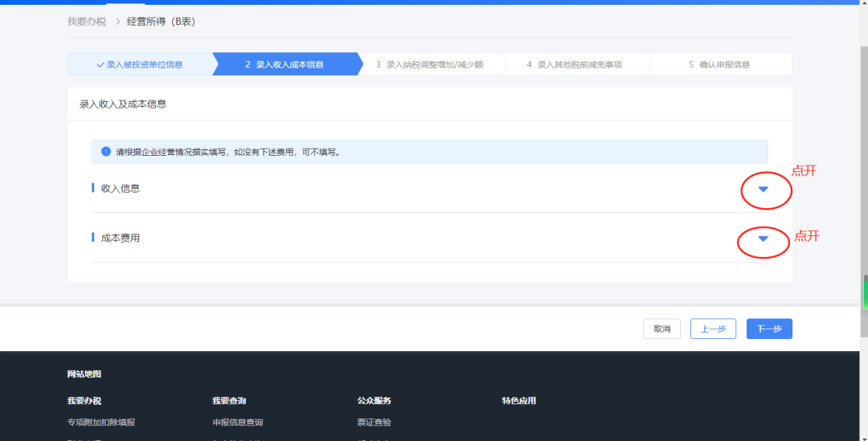Click the blue info icon in notice banner

[x=106, y=151]
